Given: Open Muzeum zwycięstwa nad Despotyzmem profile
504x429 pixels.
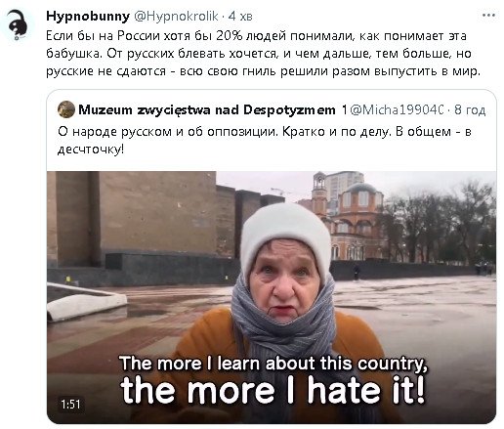Looking at the screenshot, I should click(207, 109).
